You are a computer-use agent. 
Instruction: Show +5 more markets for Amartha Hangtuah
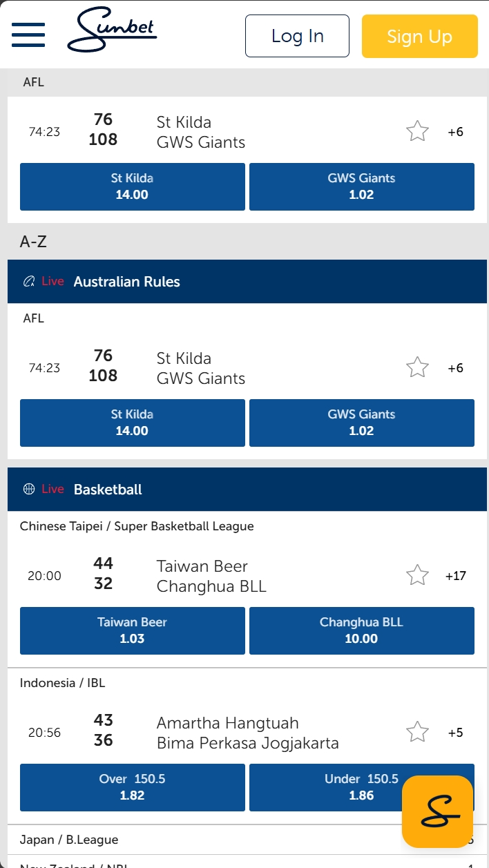tap(456, 732)
